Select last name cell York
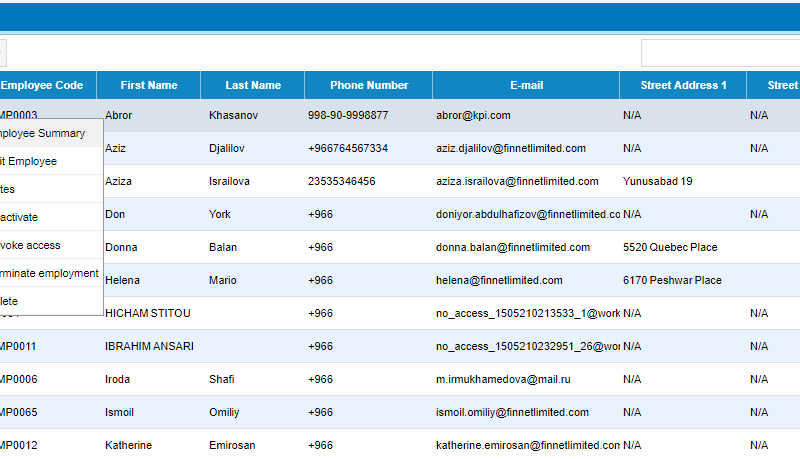 (x=220, y=214)
